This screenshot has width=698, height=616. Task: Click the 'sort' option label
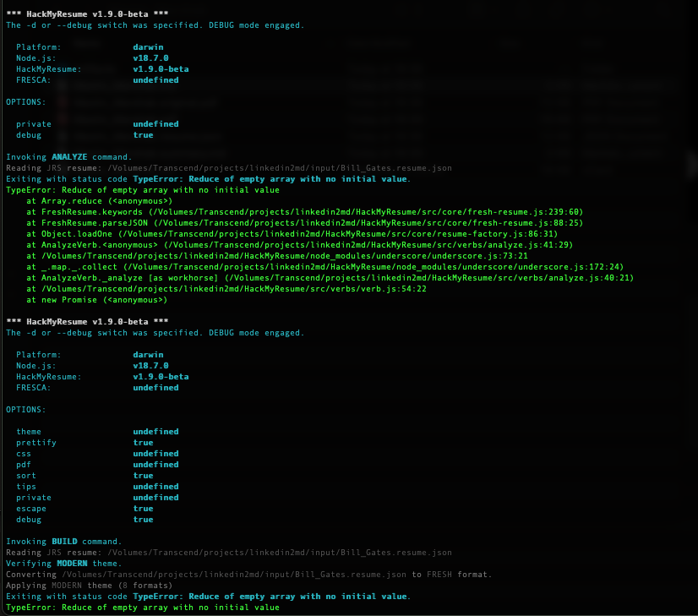tap(26, 476)
